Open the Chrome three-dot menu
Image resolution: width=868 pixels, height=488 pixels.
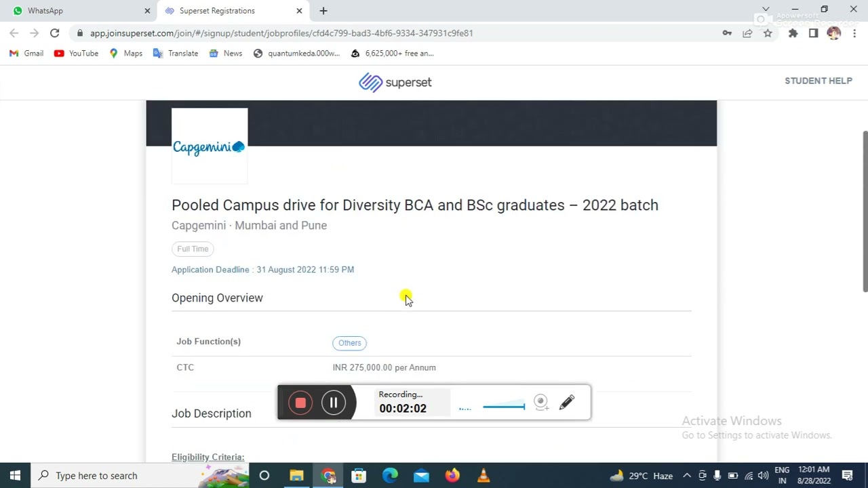click(x=854, y=33)
